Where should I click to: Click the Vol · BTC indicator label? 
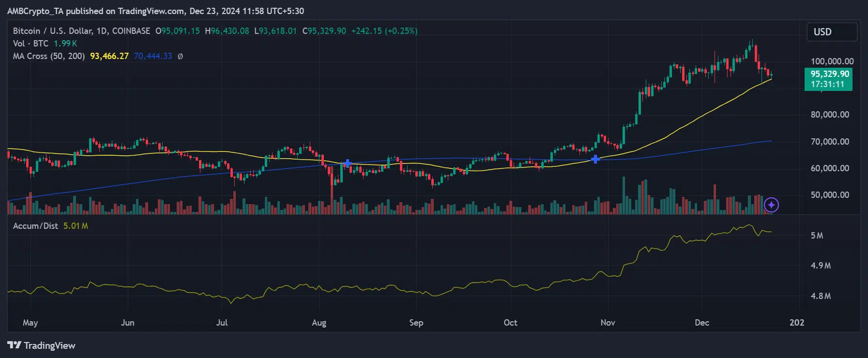click(x=30, y=44)
